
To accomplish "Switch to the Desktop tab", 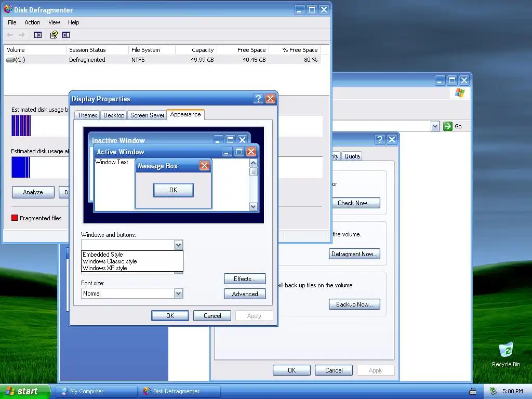I will coord(114,115).
